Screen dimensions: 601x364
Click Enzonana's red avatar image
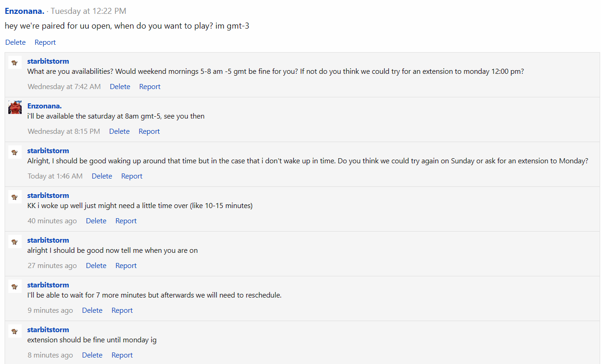point(15,107)
